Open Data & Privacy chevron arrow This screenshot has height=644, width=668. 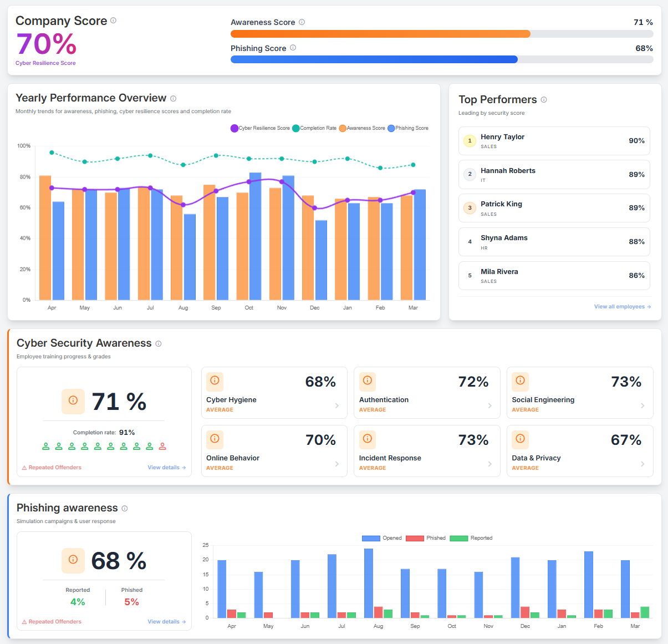tap(642, 464)
